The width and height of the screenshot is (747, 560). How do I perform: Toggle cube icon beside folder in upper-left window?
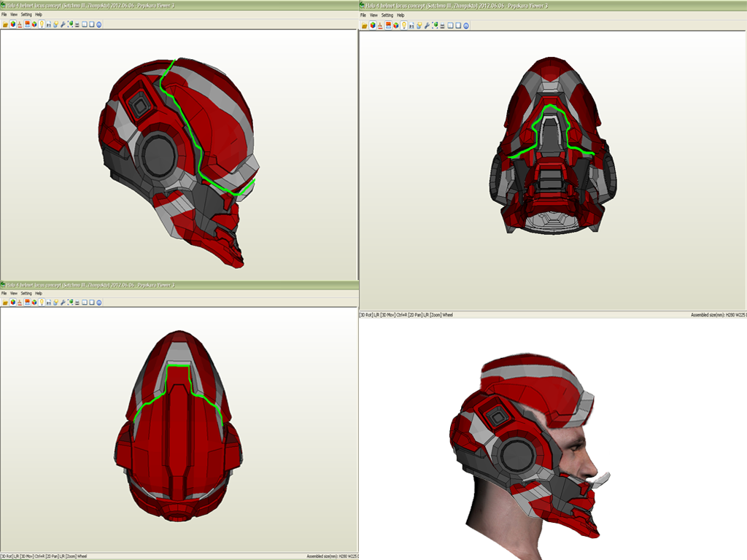(x=13, y=24)
